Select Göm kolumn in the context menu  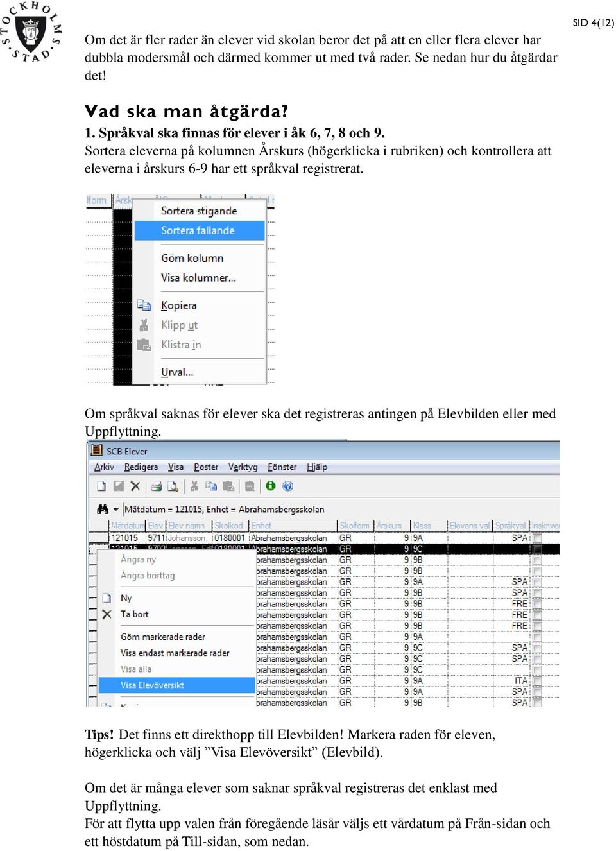199,258
